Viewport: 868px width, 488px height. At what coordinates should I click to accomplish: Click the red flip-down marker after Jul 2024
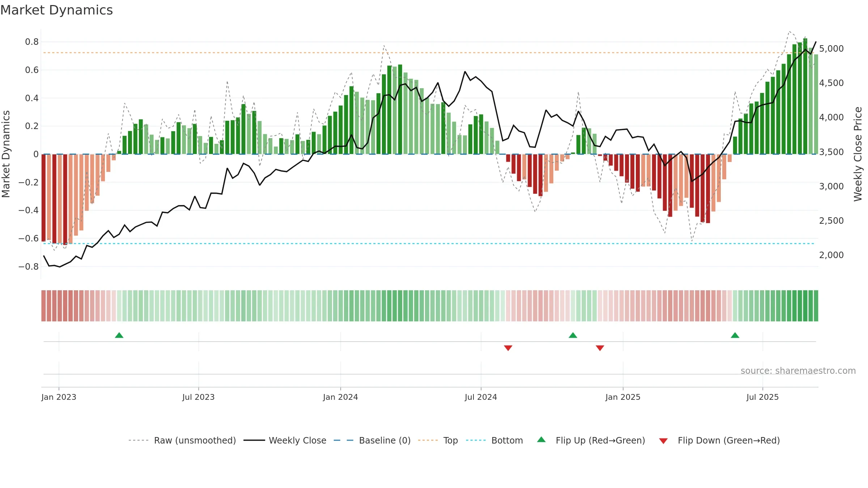[508, 348]
